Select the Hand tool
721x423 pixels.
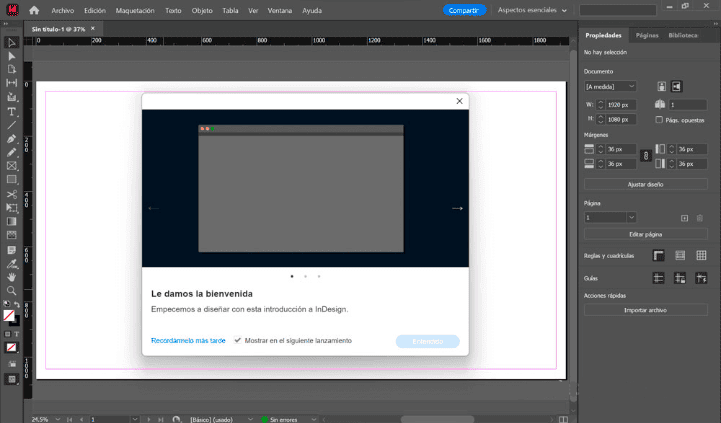point(11,277)
